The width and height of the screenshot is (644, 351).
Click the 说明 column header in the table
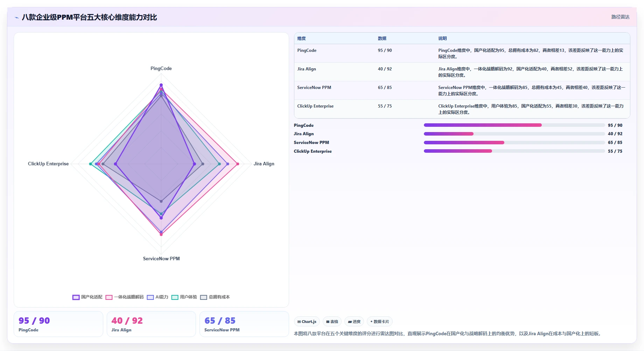(x=442, y=39)
